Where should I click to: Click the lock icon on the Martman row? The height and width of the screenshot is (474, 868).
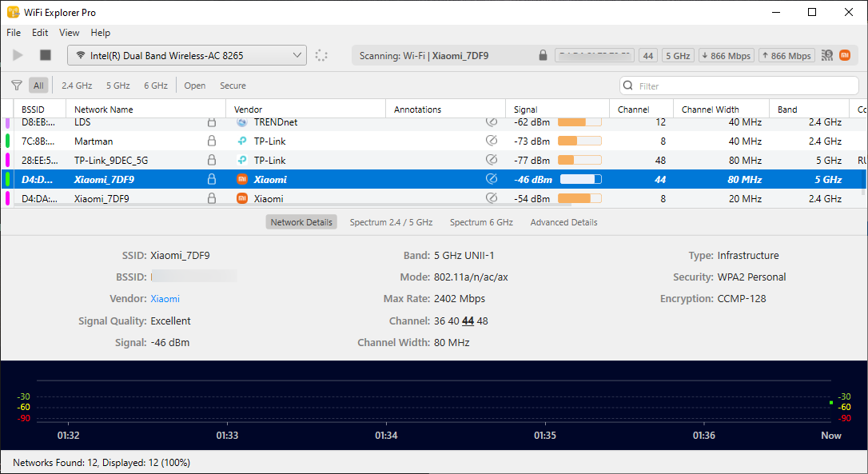pyautogui.click(x=212, y=141)
